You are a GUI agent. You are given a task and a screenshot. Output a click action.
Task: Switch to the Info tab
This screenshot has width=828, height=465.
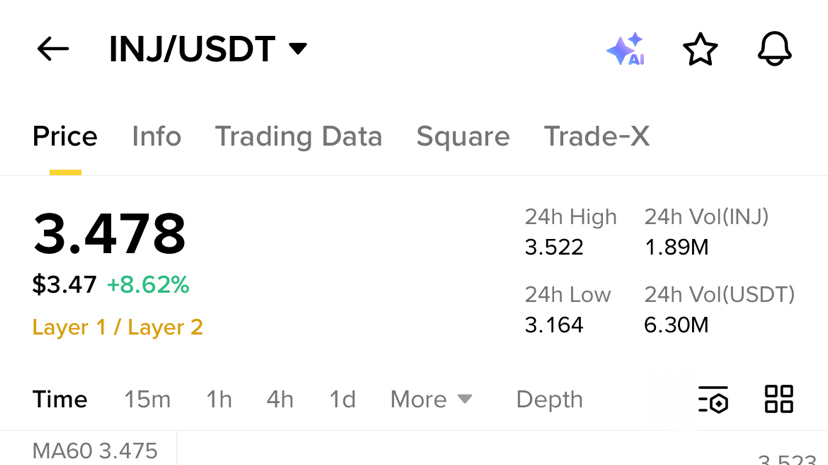click(156, 137)
